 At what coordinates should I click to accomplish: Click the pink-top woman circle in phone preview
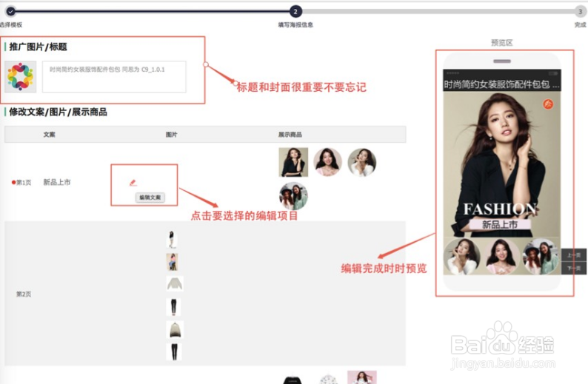pyautogui.click(x=501, y=257)
